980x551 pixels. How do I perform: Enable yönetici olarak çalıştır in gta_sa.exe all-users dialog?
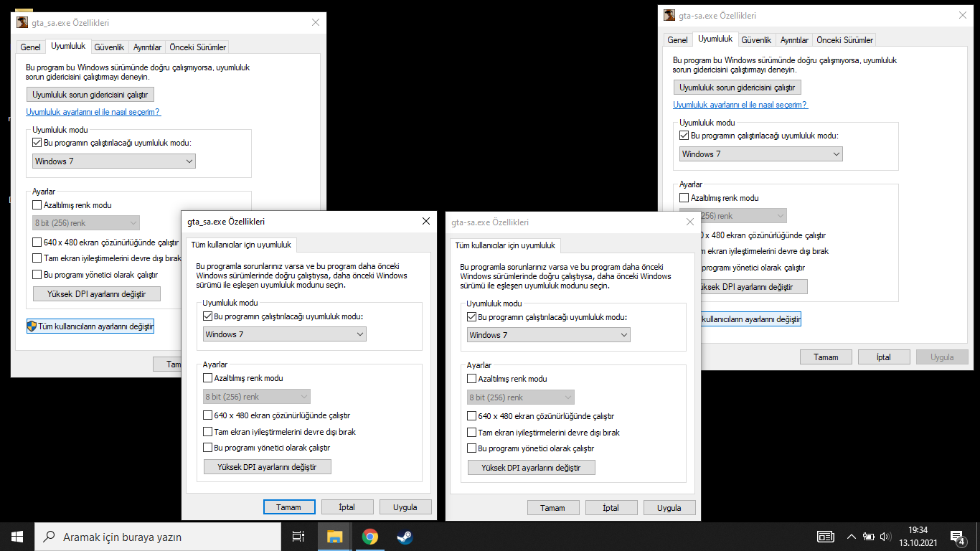coord(209,448)
